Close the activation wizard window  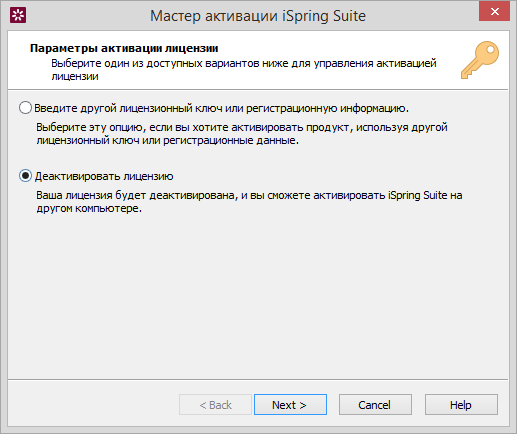point(494,11)
